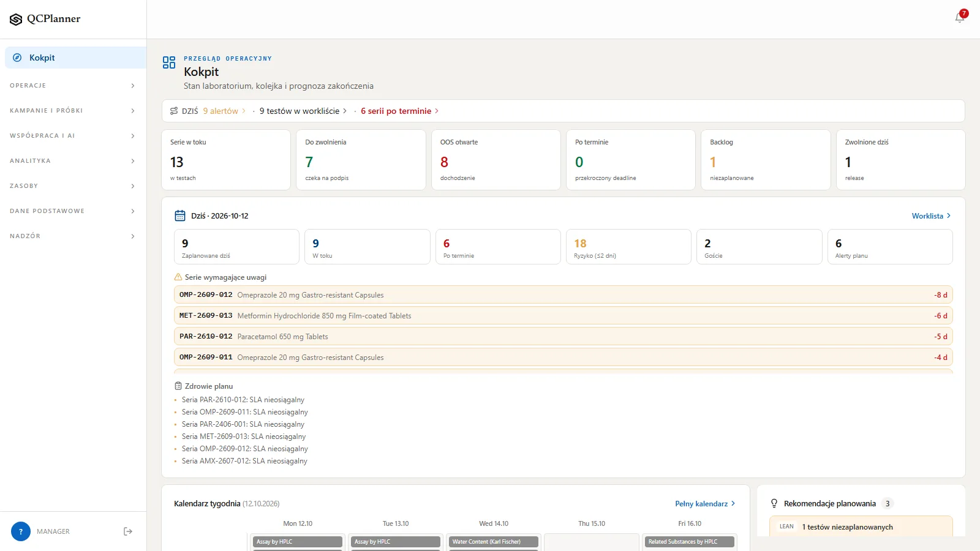Viewport: 980px width, 551px height.
Task: Open the notifications bell icon
Action: 960,18
